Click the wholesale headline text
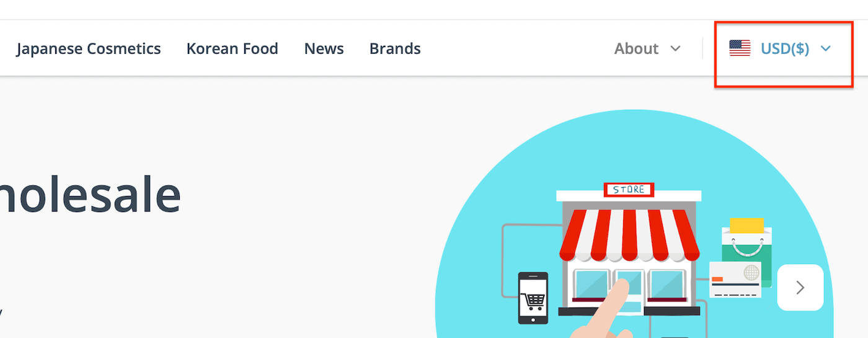 pos(91,194)
